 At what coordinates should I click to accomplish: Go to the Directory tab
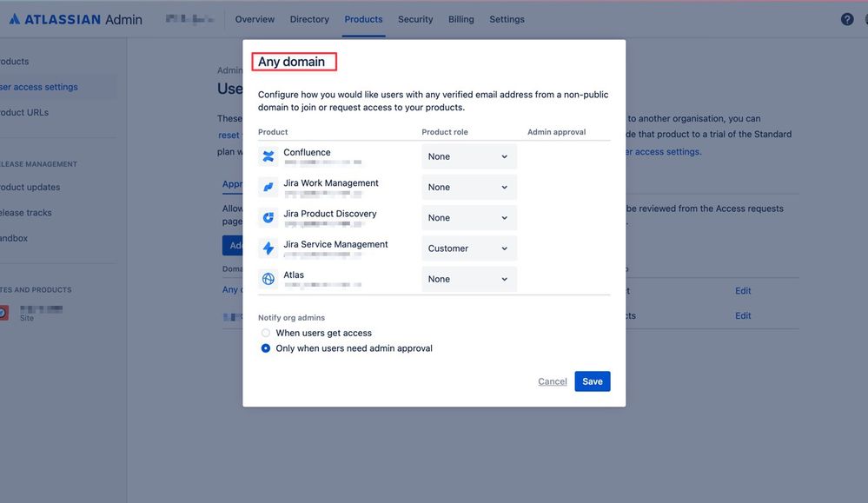[x=309, y=19]
